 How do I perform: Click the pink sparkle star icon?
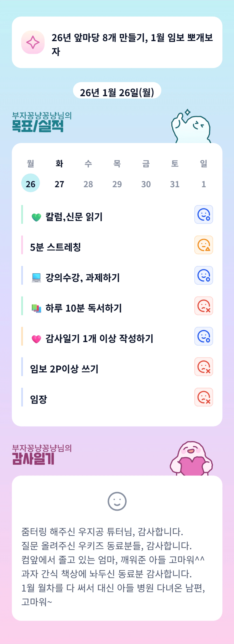click(33, 42)
